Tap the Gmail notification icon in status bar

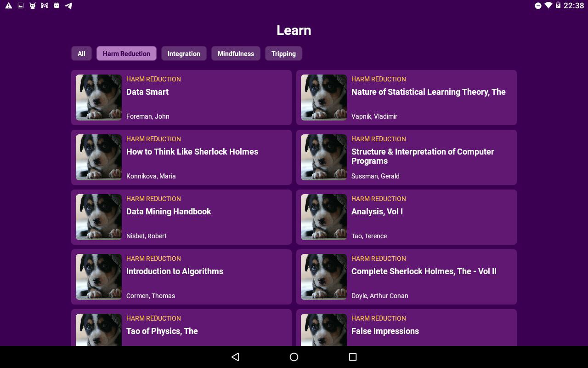pyautogui.click(x=45, y=6)
